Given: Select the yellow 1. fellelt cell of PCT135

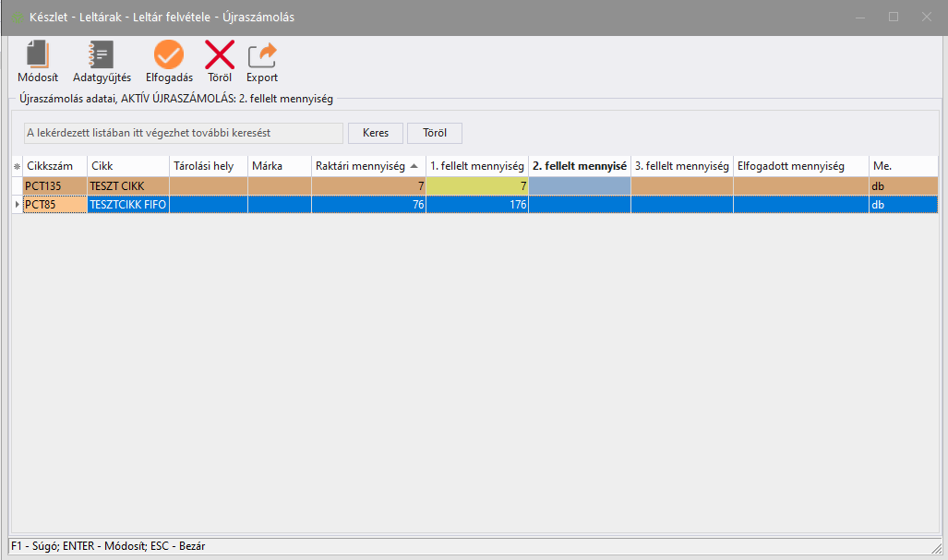Looking at the screenshot, I should pos(477,185).
